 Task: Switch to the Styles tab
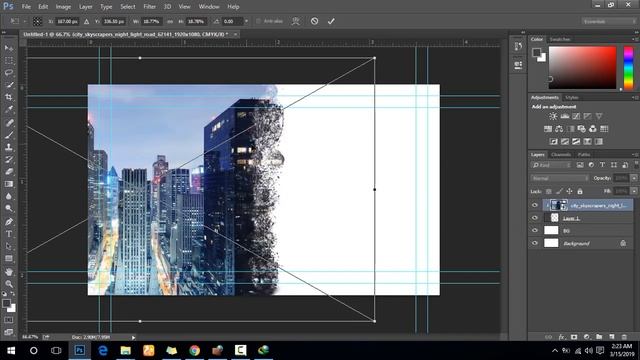571,98
